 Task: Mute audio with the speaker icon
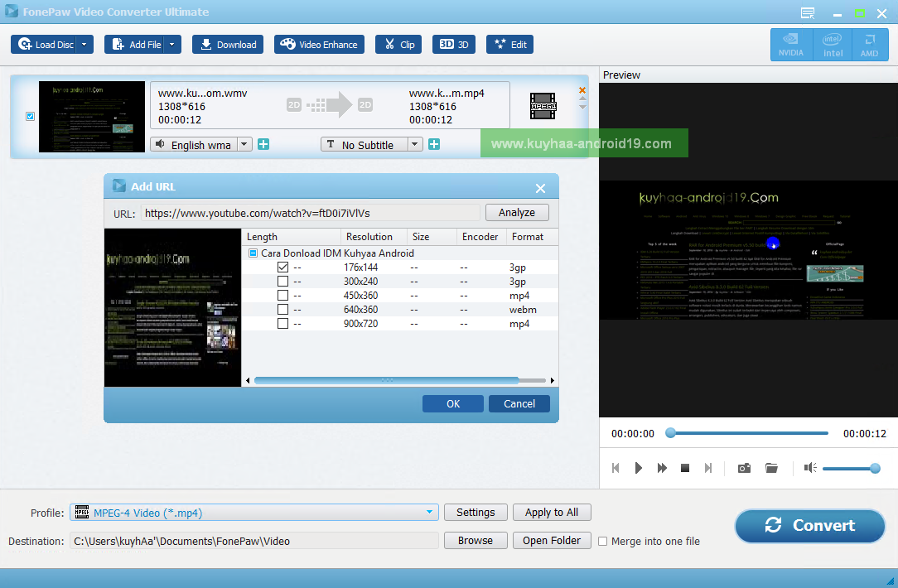point(810,468)
